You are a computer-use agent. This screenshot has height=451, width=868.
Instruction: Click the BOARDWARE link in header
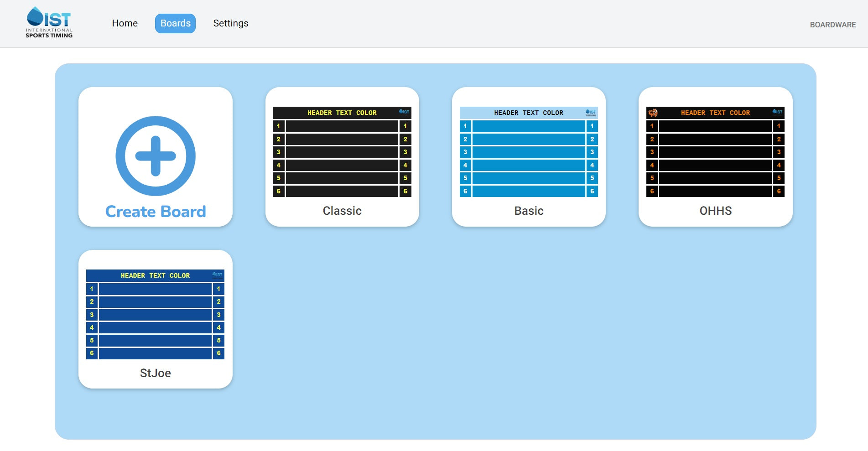[832, 25]
